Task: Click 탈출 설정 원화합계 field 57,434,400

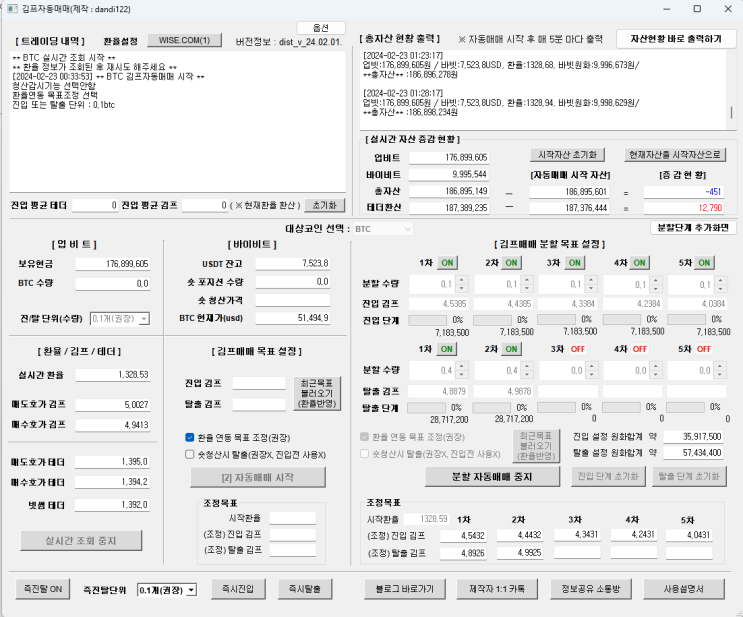Action: (x=693, y=453)
